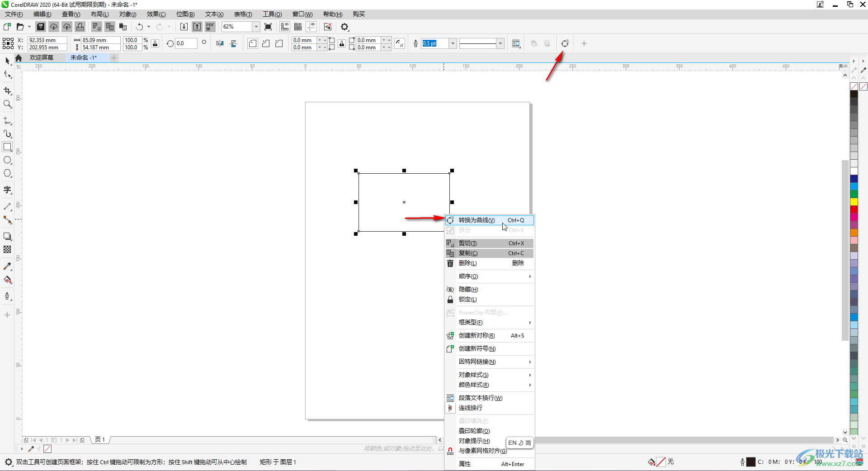Choose 锁定 in the context menu
The height and width of the screenshot is (471, 868).
(490, 299)
